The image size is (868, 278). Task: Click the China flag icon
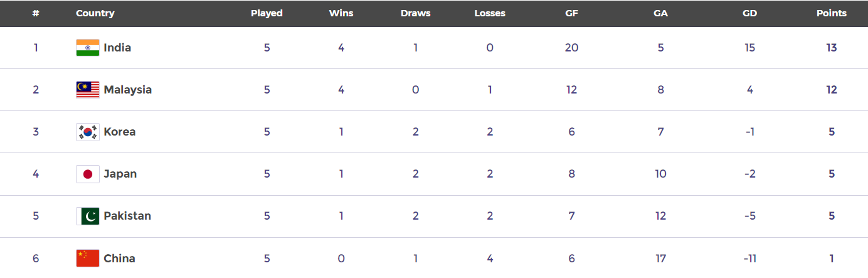click(x=88, y=259)
